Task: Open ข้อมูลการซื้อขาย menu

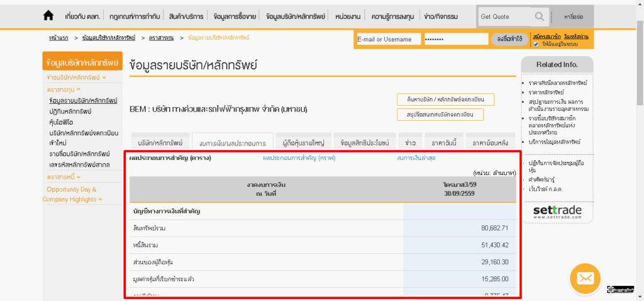Action: (x=235, y=17)
